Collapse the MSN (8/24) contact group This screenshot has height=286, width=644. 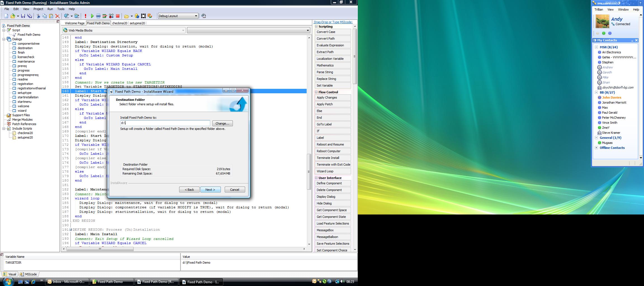pyautogui.click(x=596, y=47)
